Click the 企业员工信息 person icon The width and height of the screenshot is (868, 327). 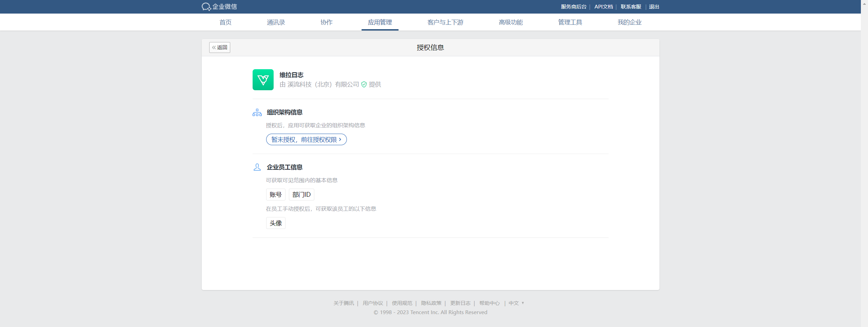(257, 167)
